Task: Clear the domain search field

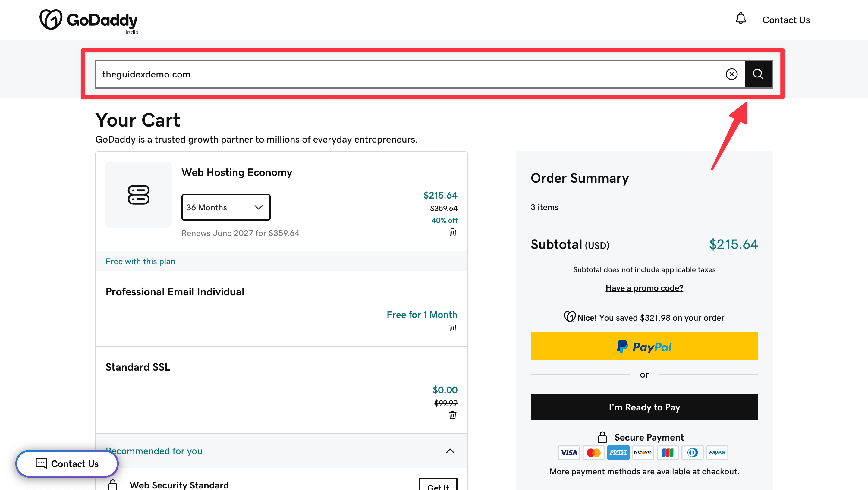Action: point(731,74)
